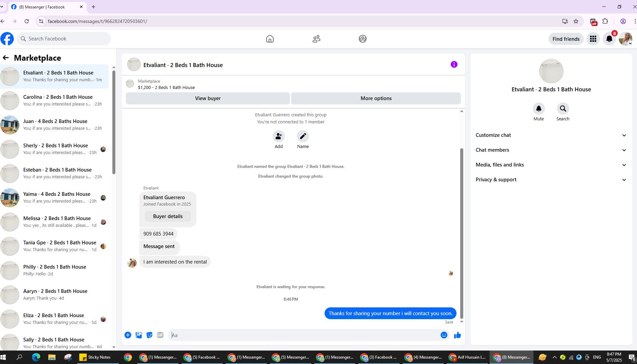
Task: Open the Eliza 2 Beds 1 Bath House chat
Action: tap(54, 319)
